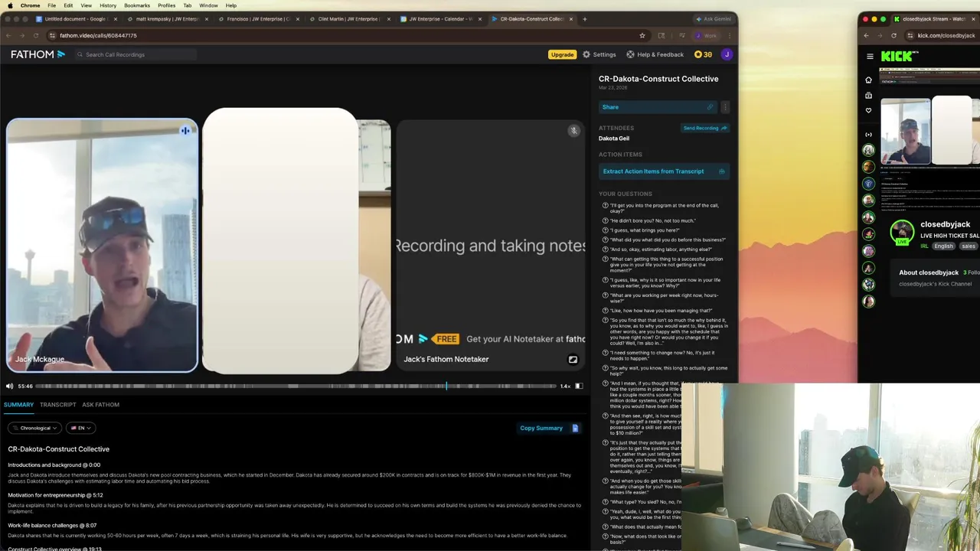This screenshot has width=980, height=551.
Task: Click the Kick home icon in the sidebar
Action: pyautogui.click(x=868, y=80)
